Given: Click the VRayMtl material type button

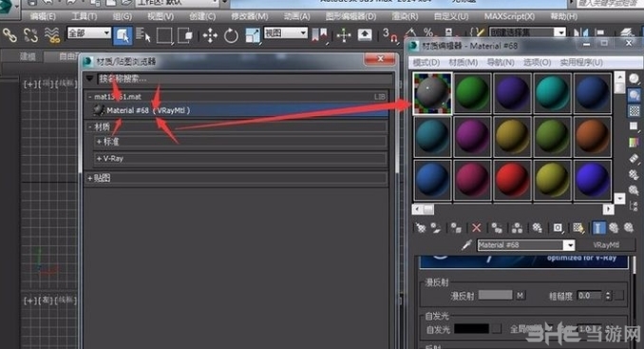Looking at the screenshot, I should pos(606,245).
